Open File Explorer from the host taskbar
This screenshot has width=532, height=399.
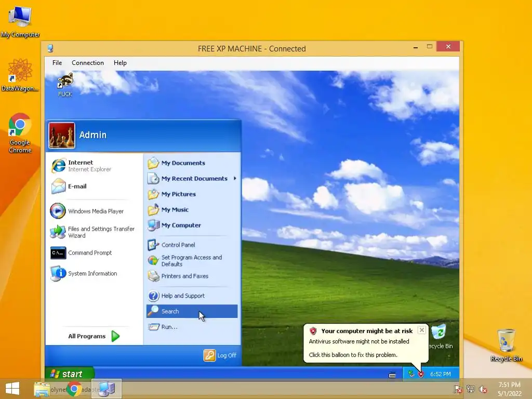42,389
